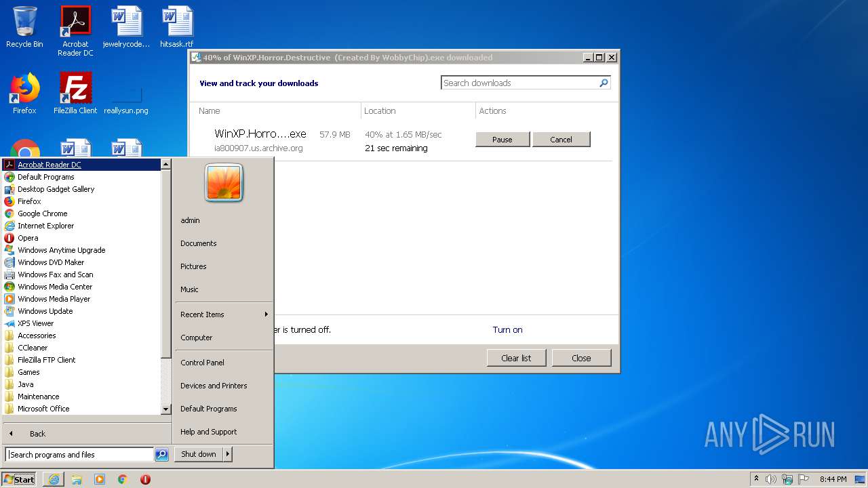Image resolution: width=868 pixels, height=488 pixels.
Task: Open Windows Media Center entry
Action: pyautogui.click(x=81, y=287)
